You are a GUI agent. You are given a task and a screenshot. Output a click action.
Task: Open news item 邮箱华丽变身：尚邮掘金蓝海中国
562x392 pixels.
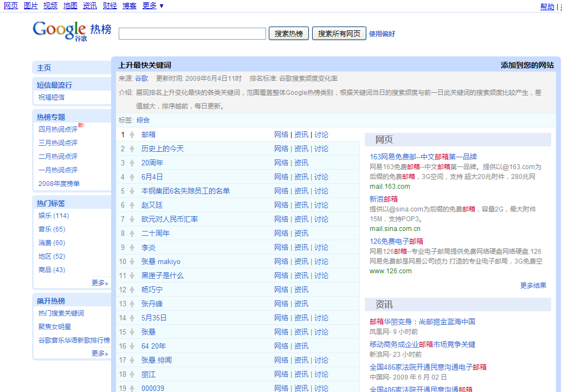[422, 322]
